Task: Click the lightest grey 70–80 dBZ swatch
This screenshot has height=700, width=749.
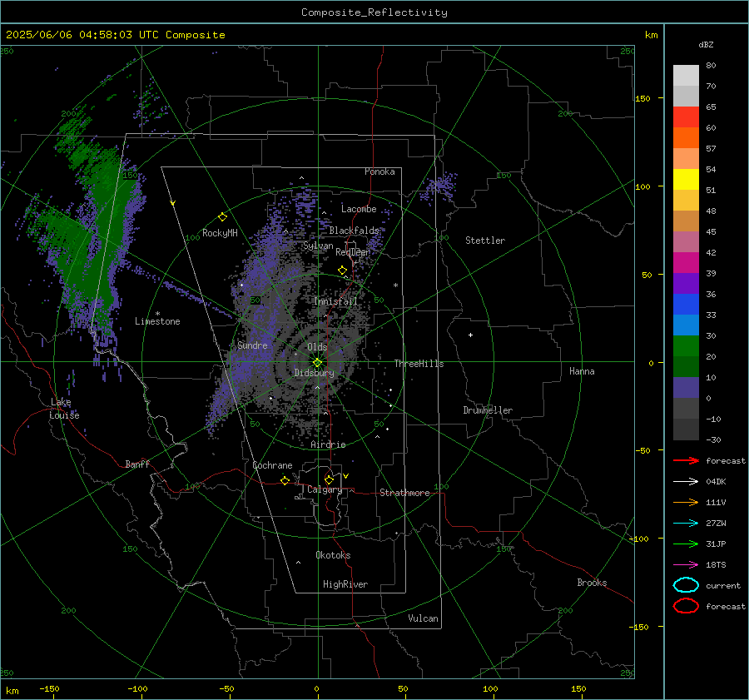Action: pyautogui.click(x=686, y=76)
